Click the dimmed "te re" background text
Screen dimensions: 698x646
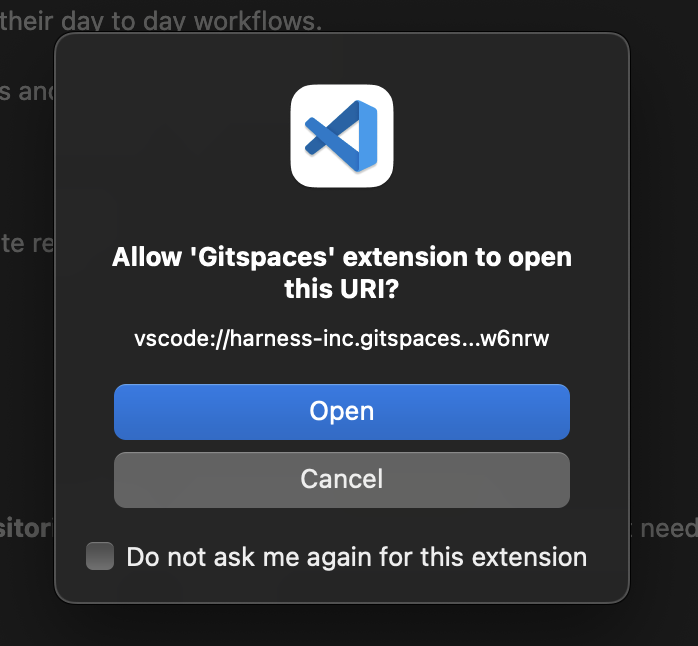click(26, 244)
